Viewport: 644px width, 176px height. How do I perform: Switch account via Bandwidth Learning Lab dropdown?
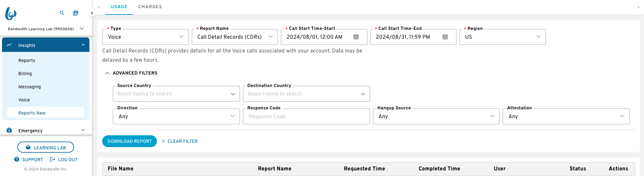46,29
